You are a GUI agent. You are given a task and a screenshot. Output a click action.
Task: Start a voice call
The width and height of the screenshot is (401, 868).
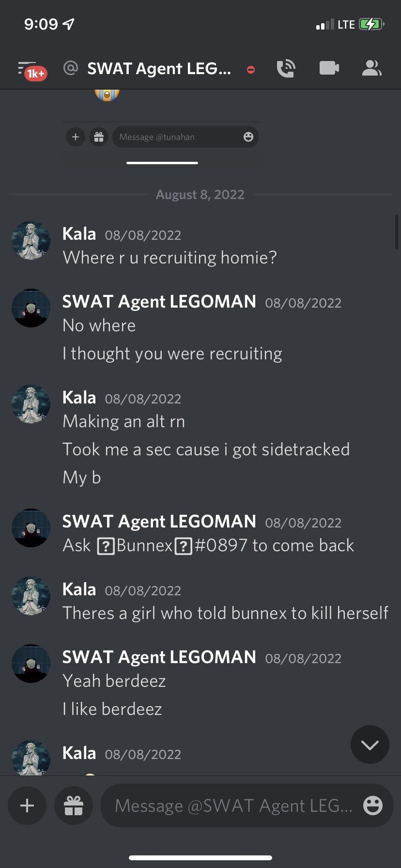tap(286, 68)
